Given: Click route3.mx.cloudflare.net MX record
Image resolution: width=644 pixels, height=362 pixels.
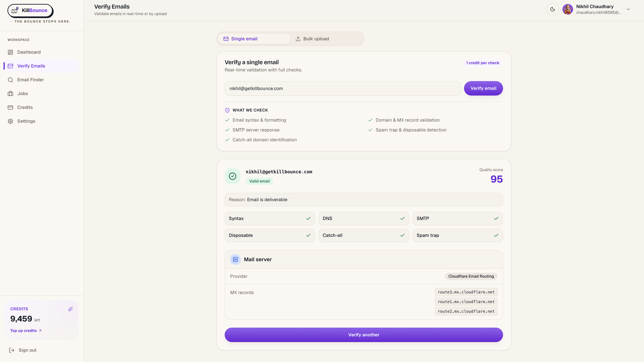Looking at the screenshot, I should [466, 292].
